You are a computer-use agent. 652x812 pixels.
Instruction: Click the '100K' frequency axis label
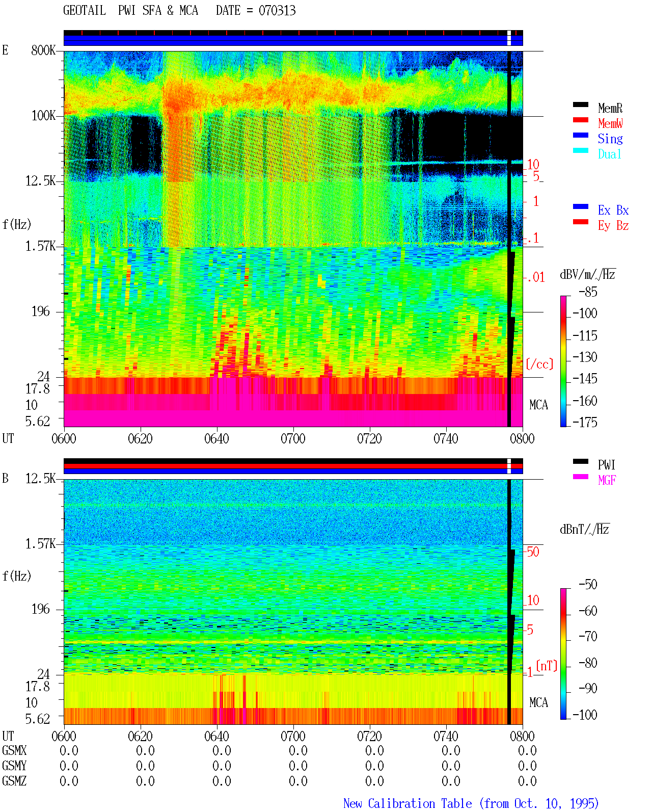pos(43,116)
